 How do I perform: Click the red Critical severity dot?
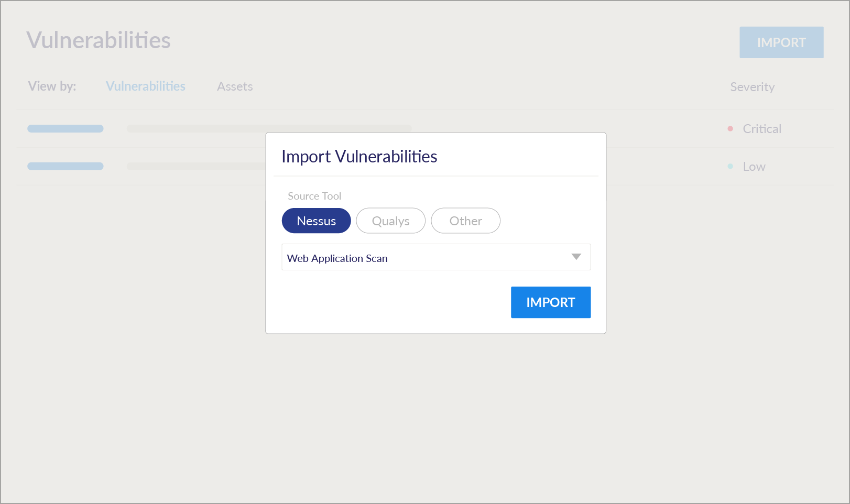[730, 128]
